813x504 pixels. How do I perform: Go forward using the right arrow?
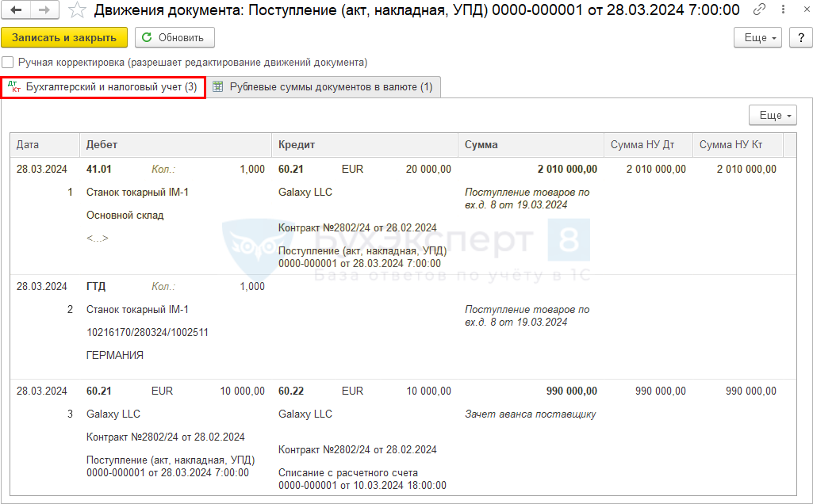44,10
